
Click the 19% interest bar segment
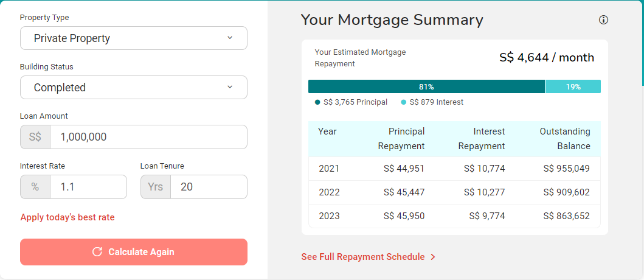[573, 86]
